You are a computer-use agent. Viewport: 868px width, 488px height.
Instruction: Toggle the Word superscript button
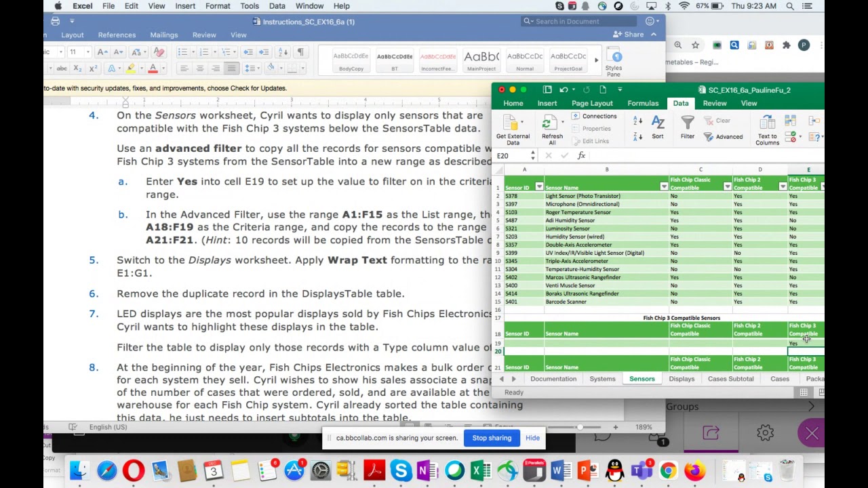93,68
